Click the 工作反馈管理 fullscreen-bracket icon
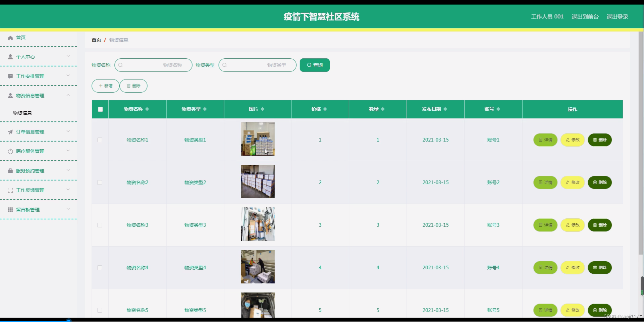The width and height of the screenshot is (644, 322). (x=10, y=191)
